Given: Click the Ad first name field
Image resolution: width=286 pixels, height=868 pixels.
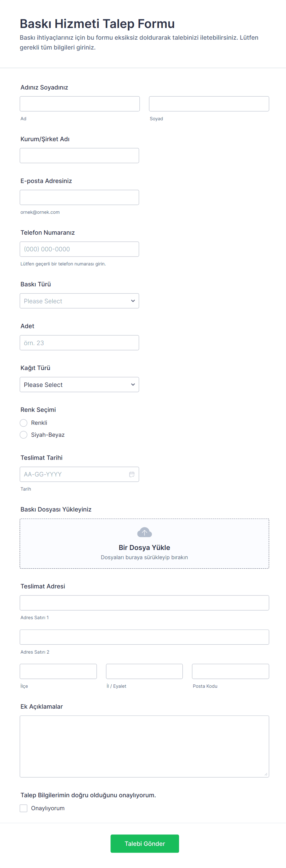Looking at the screenshot, I should click(80, 104).
